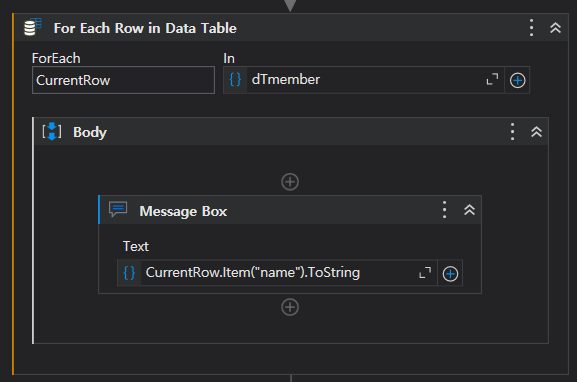Add an activity below Message Box
The height and width of the screenshot is (382, 577).
tap(290, 307)
